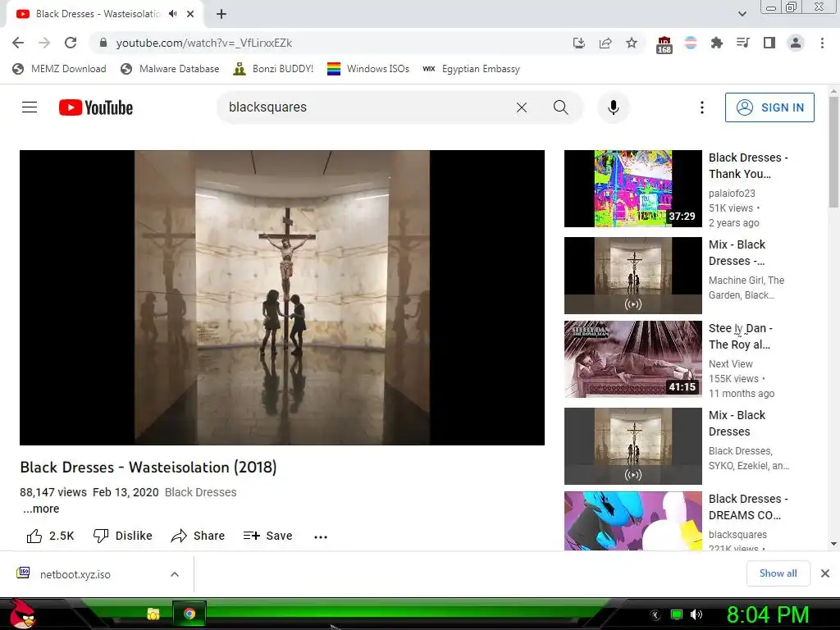The width and height of the screenshot is (840, 630).
Task: Show all downloads
Action: tap(778, 573)
